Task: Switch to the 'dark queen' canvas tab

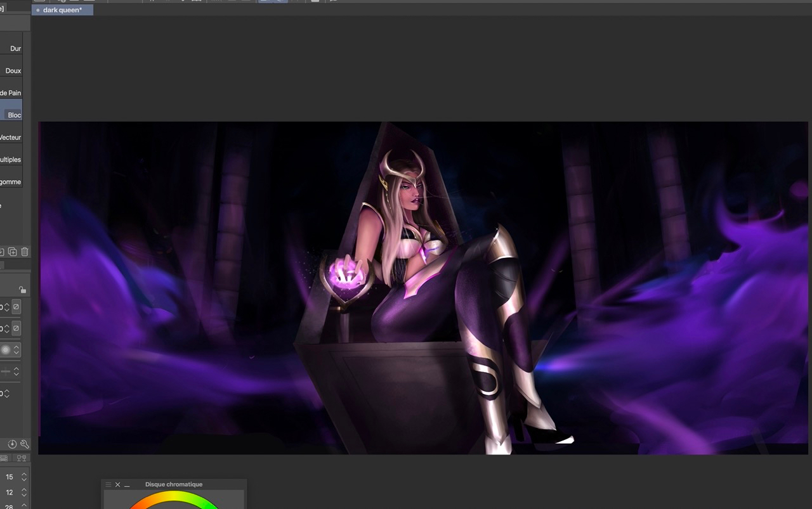Action: point(62,10)
